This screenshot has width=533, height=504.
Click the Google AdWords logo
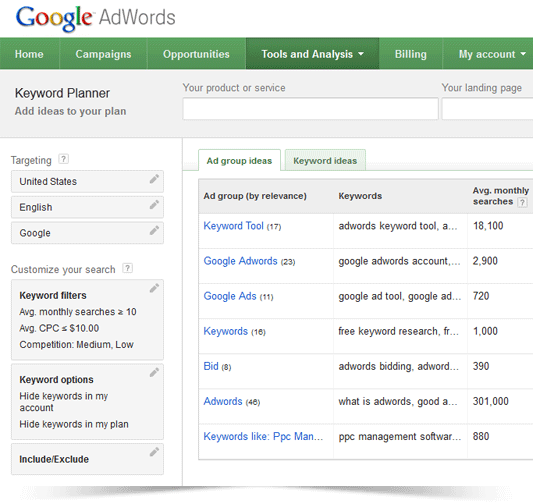[x=96, y=18]
